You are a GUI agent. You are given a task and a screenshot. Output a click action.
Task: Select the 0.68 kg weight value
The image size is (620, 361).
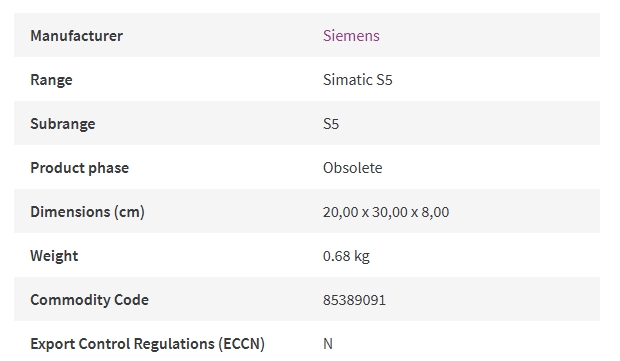(x=346, y=256)
